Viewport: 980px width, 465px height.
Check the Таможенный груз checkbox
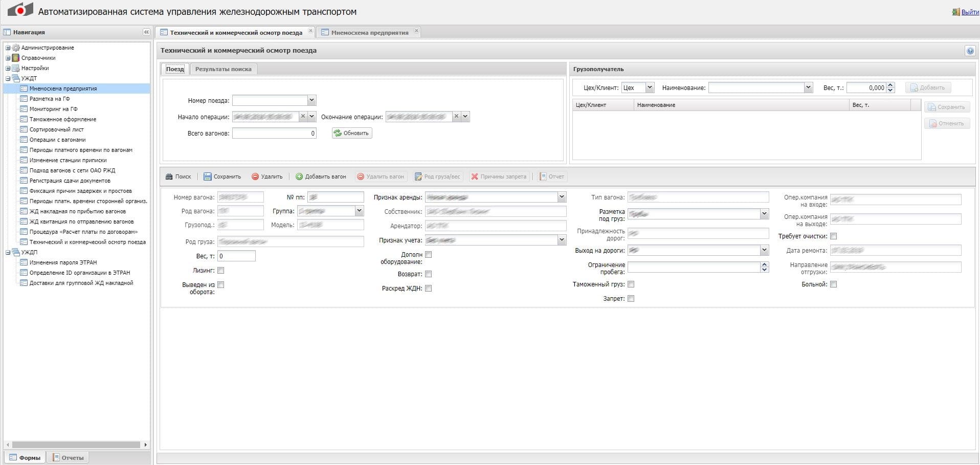point(631,284)
